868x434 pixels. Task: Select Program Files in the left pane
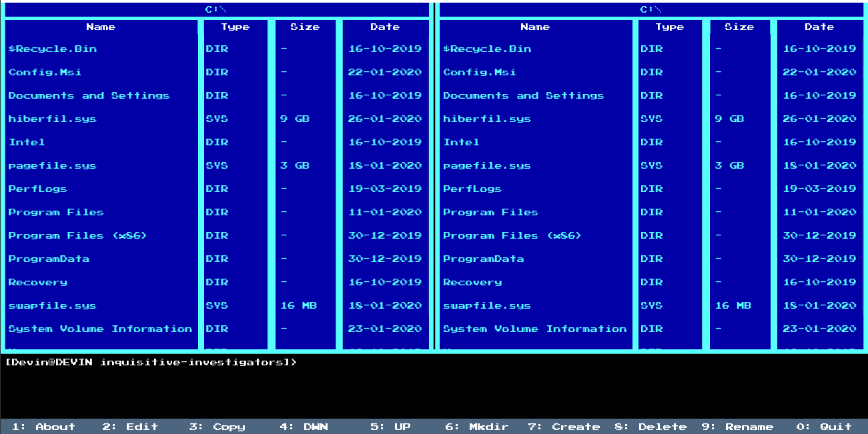tap(56, 212)
